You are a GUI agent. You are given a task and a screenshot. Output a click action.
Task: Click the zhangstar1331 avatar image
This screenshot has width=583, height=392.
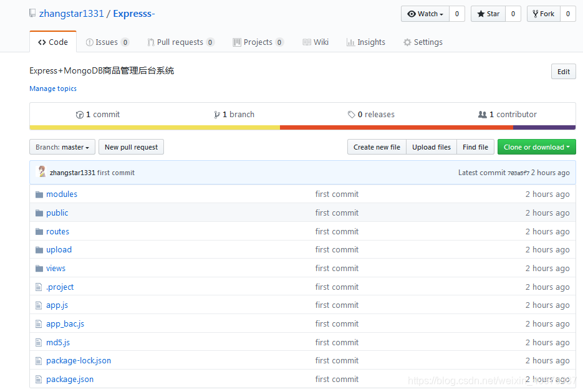pyautogui.click(x=42, y=171)
